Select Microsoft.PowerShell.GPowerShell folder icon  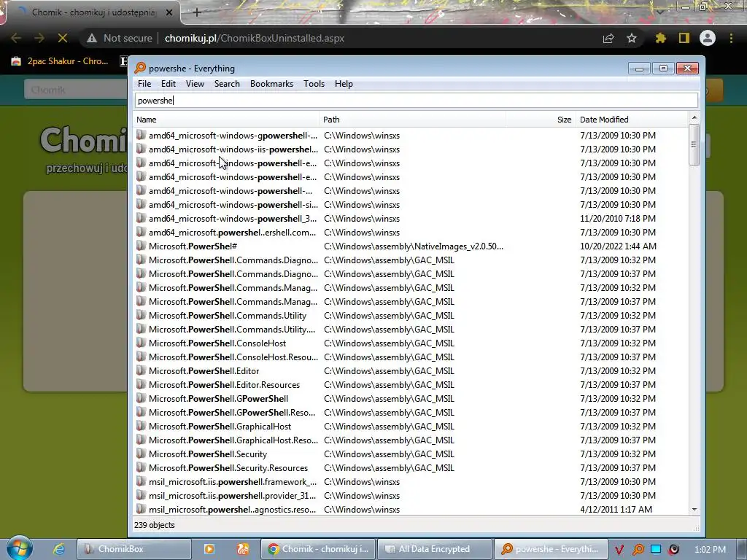tap(141, 398)
